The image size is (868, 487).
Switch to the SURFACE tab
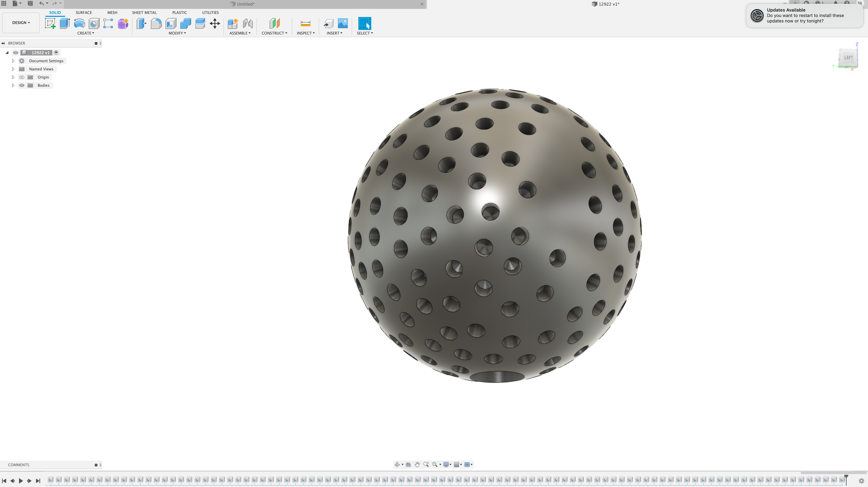pyautogui.click(x=84, y=12)
